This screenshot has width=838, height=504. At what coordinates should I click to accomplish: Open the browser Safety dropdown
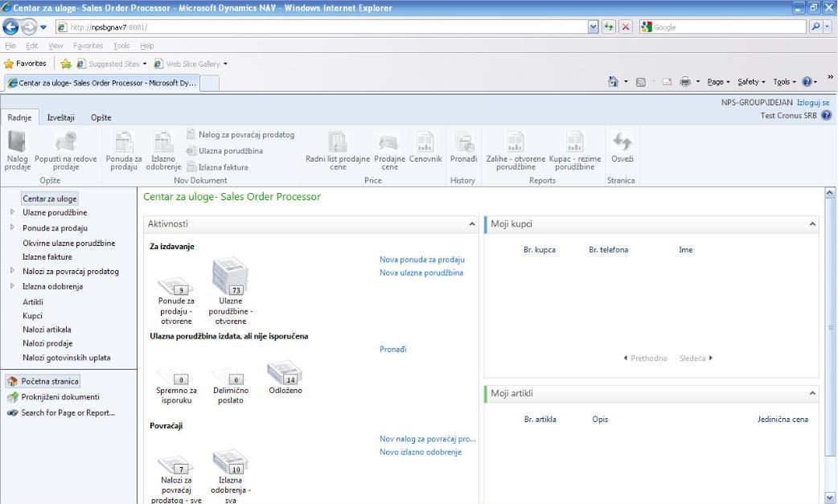[751, 82]
